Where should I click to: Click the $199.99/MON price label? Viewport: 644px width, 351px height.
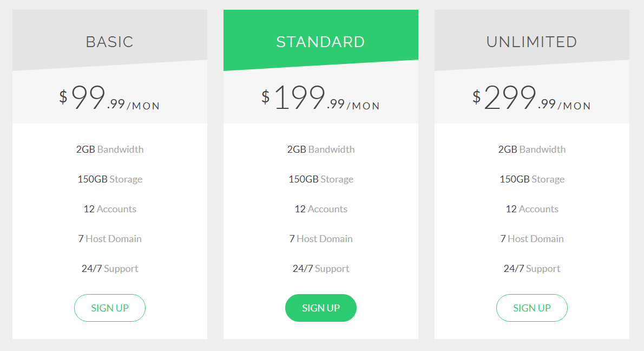point(320,97)
